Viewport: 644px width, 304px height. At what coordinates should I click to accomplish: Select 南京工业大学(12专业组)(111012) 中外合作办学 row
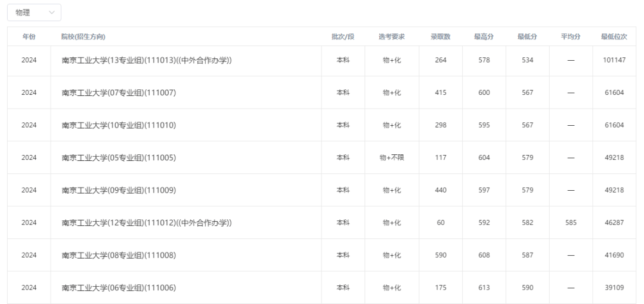point(321,222)
